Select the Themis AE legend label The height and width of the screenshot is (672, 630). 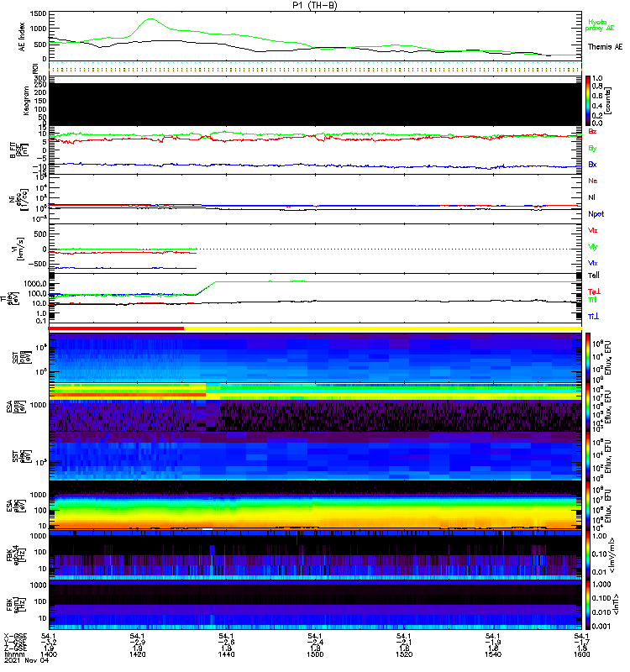[605, 47]
